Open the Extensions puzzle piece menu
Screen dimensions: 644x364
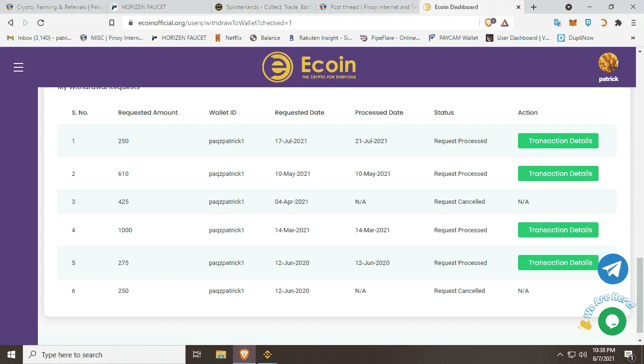(x=618, y=23)
